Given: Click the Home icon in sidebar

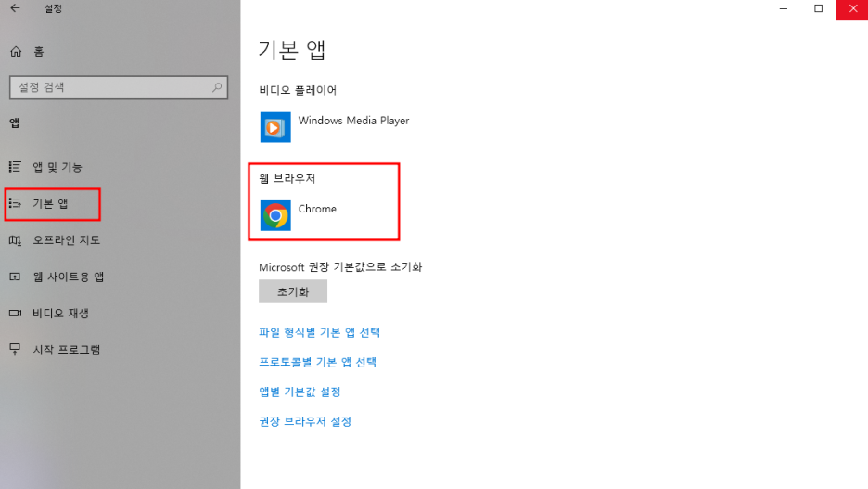Looking at the screenshot, I should (x=16, y=52).
